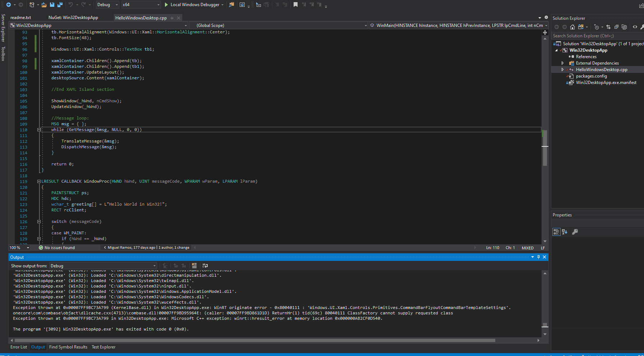Collapse the WindowProc function at line 119
Screen dimensions: 644x356
[39, 181]
